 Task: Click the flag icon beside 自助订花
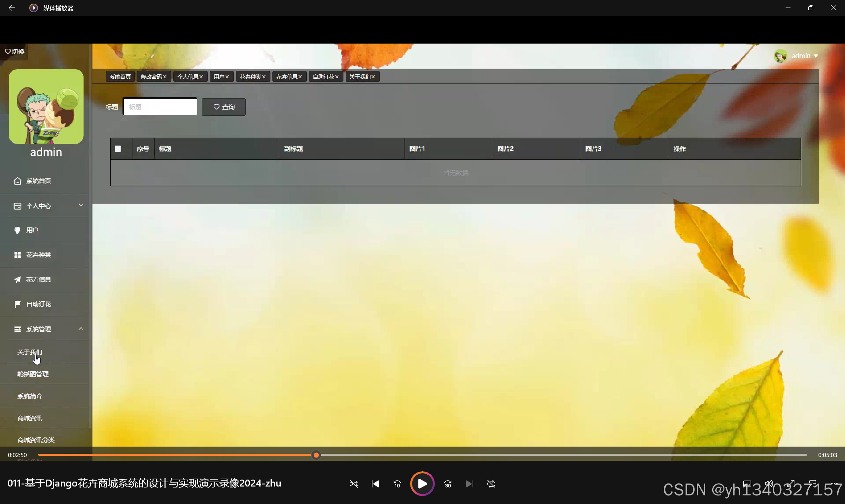pyautogui.click(x=17, y=304)
